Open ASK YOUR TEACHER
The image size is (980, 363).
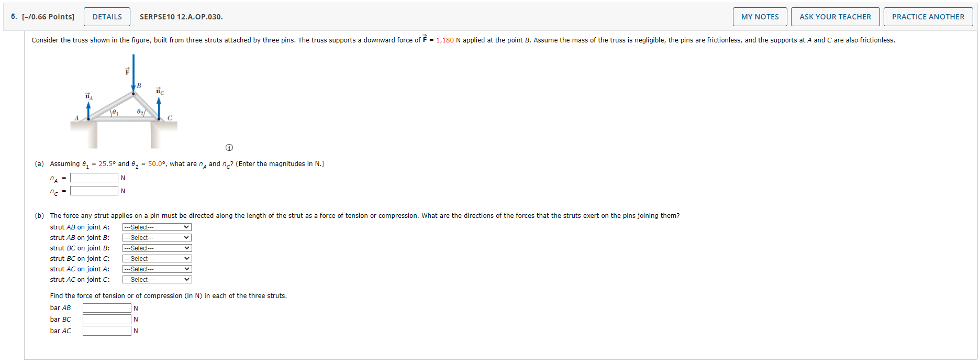coord(836,16)
